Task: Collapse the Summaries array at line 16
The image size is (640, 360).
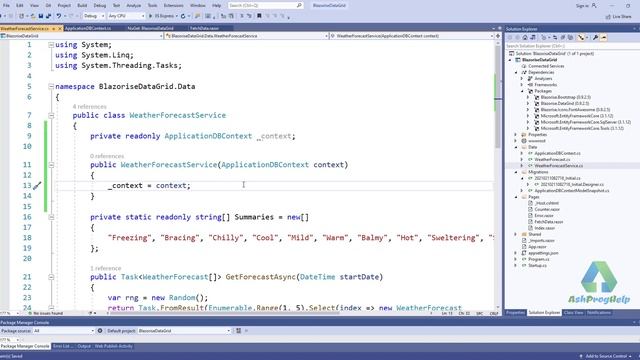Action: [51, 217]
